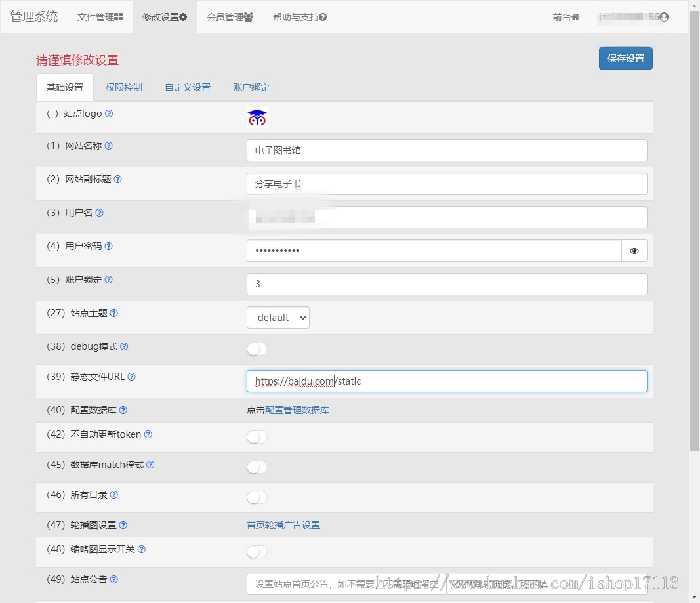Viewport: 700px width, 603px height.
Task: Open 文件管理 in the top navigation
Action: pyautogui.click(x=100, y=17)
